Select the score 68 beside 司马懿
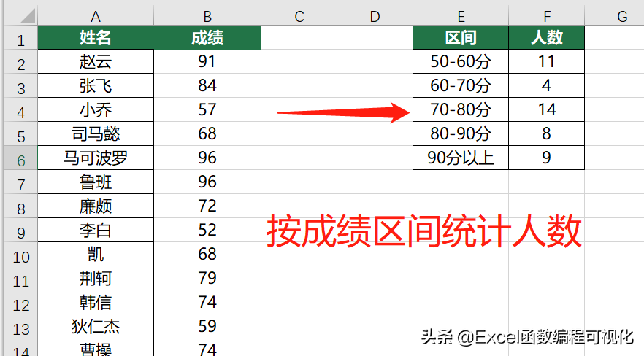644x356 pixels. 207,133
